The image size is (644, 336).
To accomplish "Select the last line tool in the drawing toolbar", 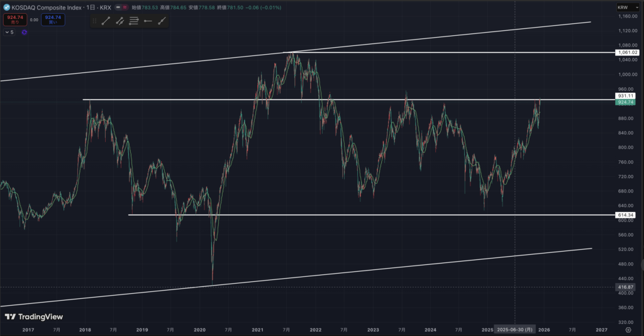I will tap(162, 21).
